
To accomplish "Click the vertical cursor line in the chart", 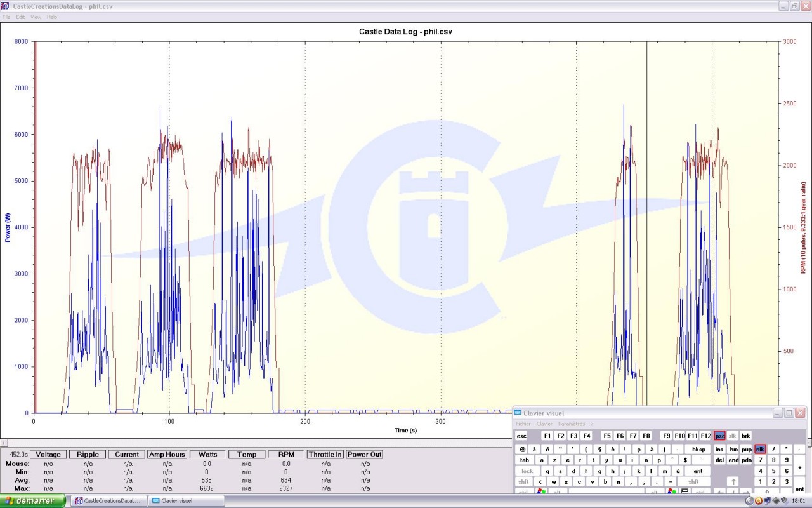I will pos(646,222).
